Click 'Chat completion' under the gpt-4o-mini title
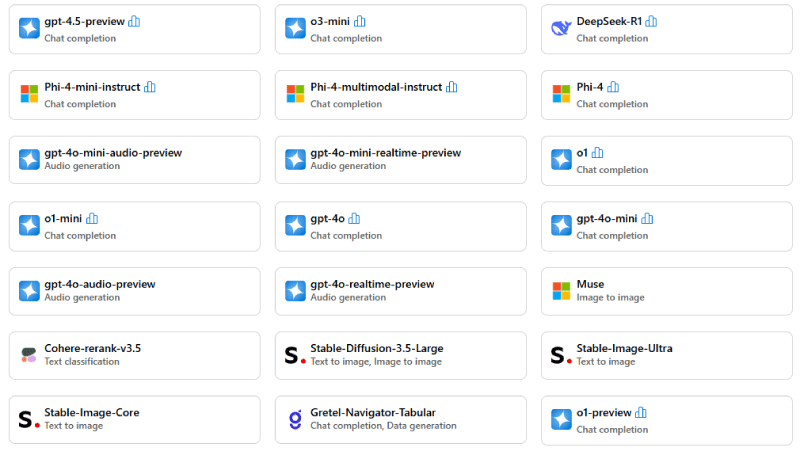Image resolution: width=800 pixels, height=450 pixels. [612, 236]
